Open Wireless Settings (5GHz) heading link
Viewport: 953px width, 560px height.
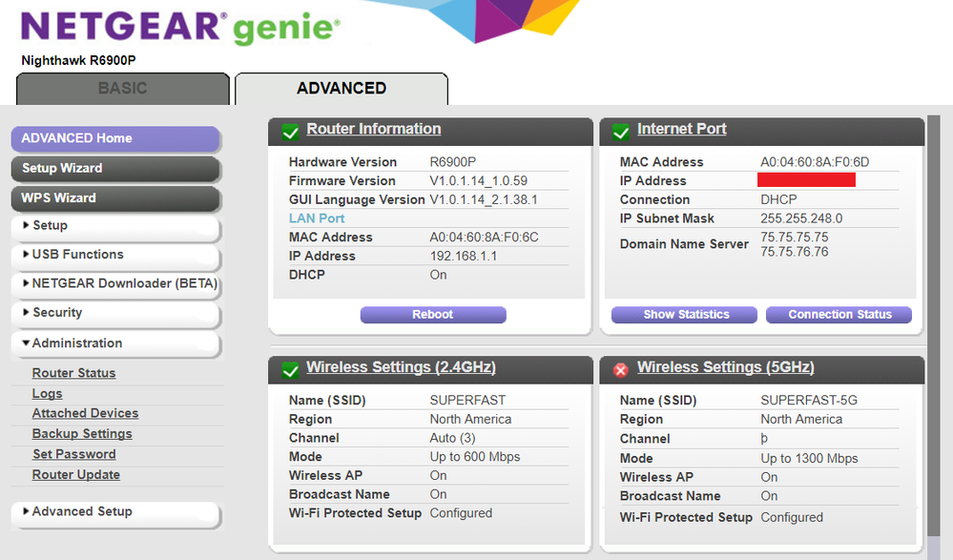coord(726,367)
